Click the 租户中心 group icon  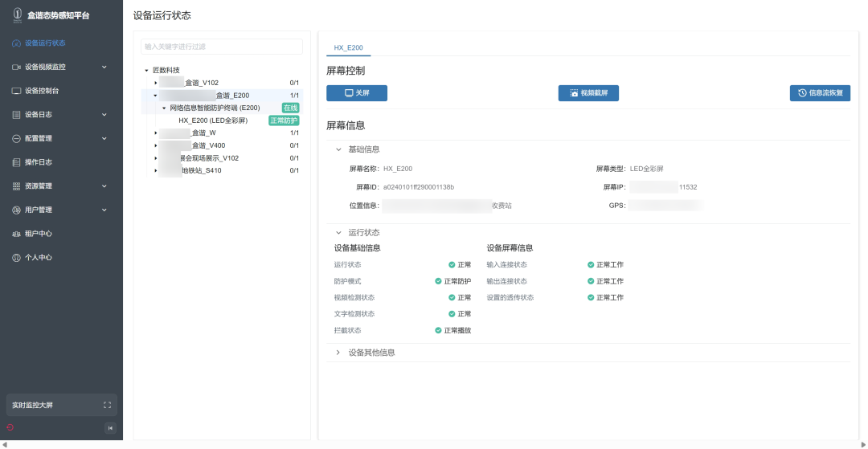(x=16, y=234)
